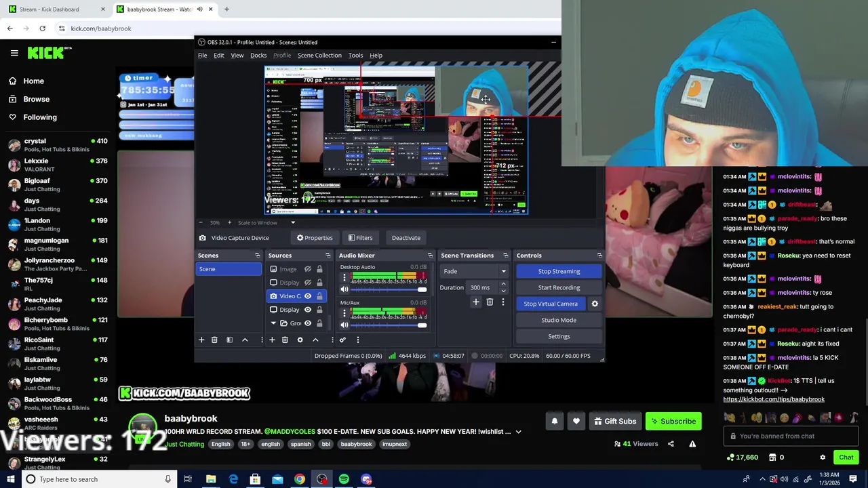Viewport: 868px width, 488px height.
Task: Open Mic/Aux three-dot options menu
Action: point(344,313)
